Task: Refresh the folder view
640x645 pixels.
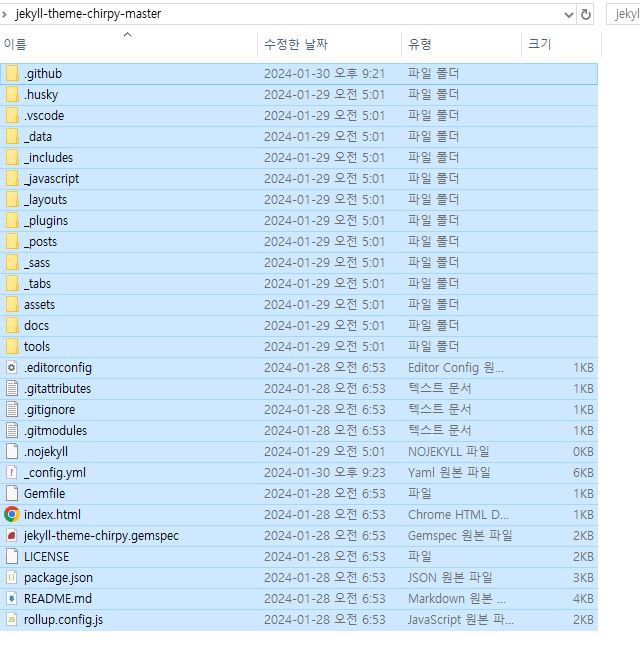Action: pyautogui.click(x=586, y=15)
